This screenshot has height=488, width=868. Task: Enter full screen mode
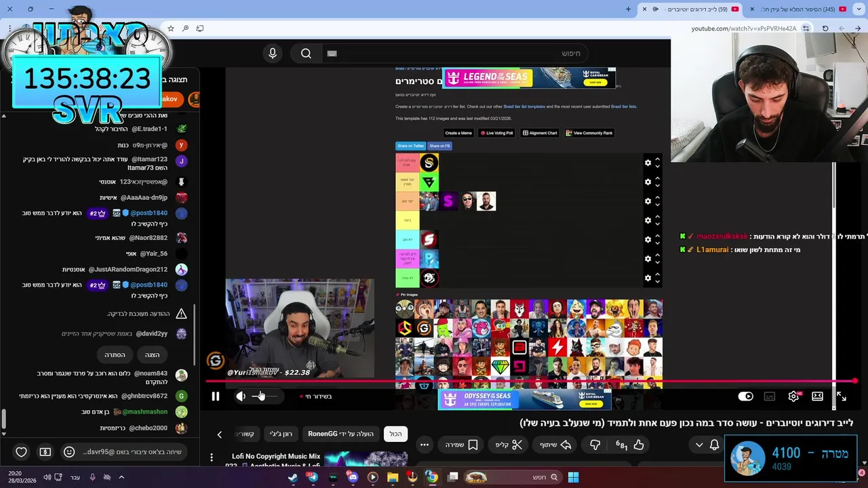point(842,396)
